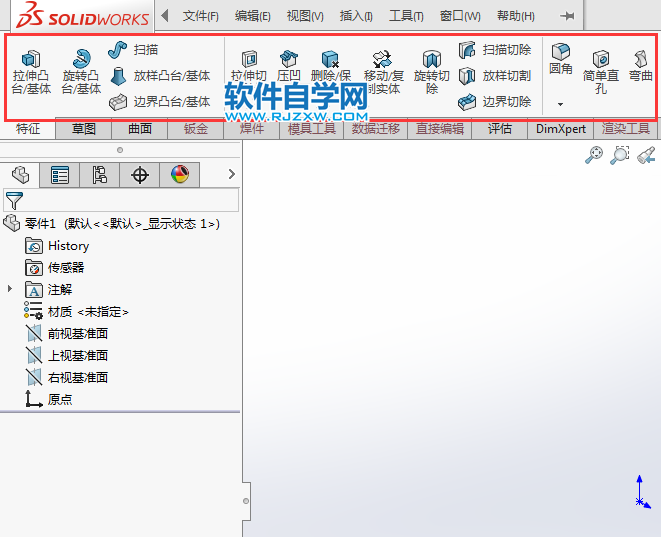This screenshot has width=661, height=537.
Task: Select the Simple Hole (简单直孔) tool
Action: [601, 72]
